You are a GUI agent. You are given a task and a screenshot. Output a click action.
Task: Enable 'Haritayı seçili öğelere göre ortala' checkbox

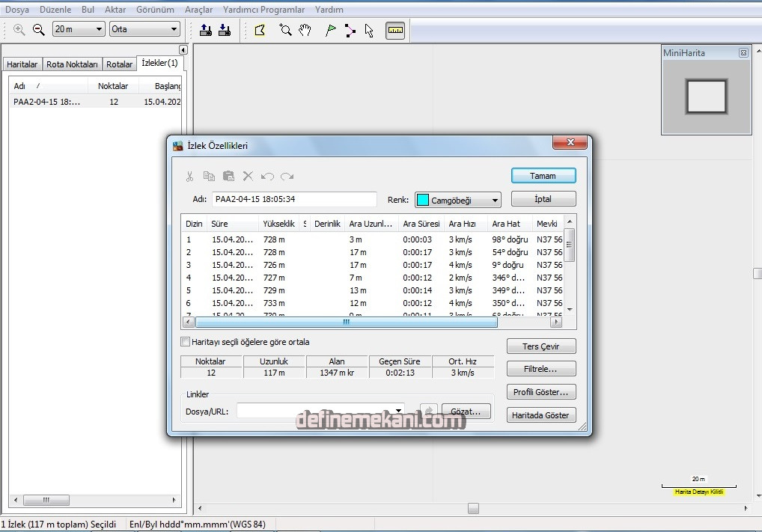point(186,342)
